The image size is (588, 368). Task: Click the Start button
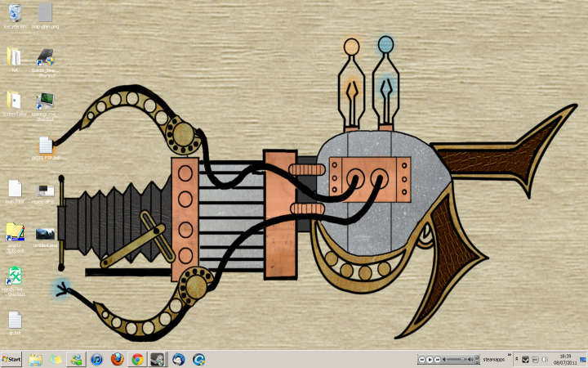(11, 359)
